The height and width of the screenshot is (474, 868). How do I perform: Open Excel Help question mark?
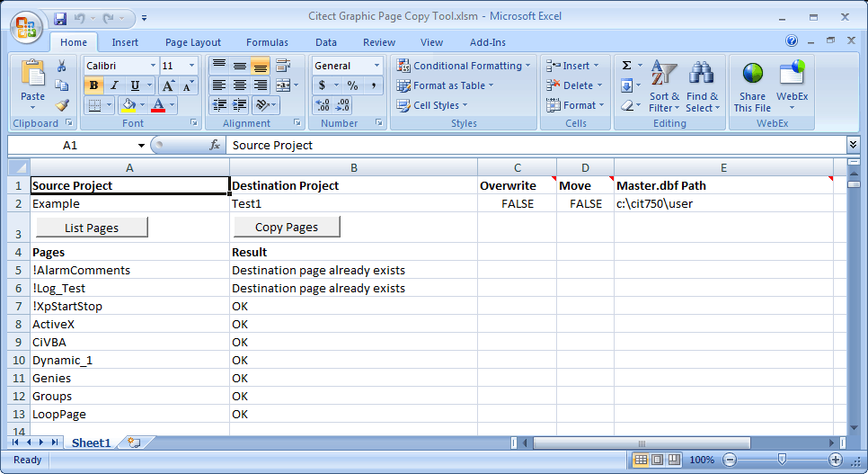click(x=792, y=40)
